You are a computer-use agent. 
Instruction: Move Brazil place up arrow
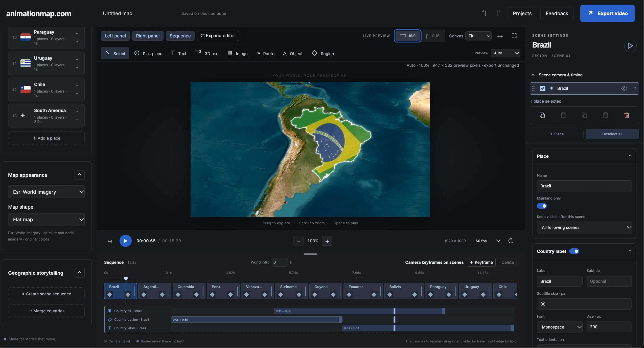coord(635,89)
